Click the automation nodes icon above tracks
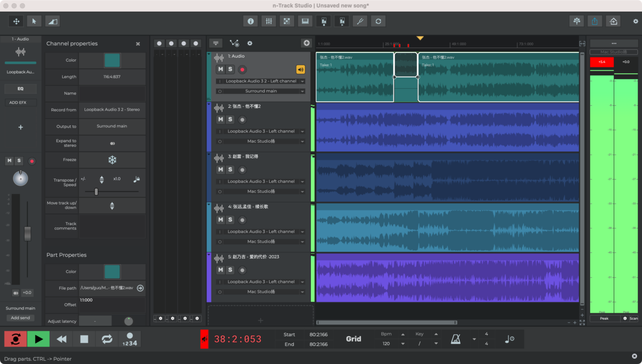The image size is (642, 364). click(234, 43)
